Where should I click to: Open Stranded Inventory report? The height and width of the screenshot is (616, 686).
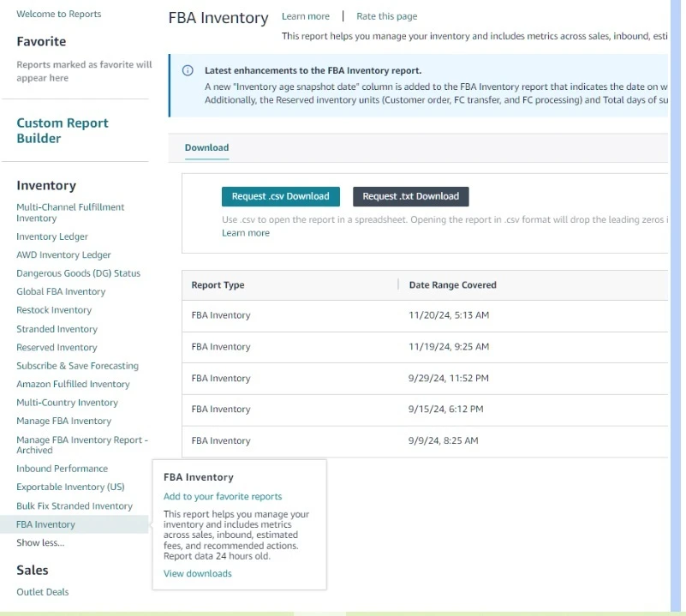click(57, 329)
